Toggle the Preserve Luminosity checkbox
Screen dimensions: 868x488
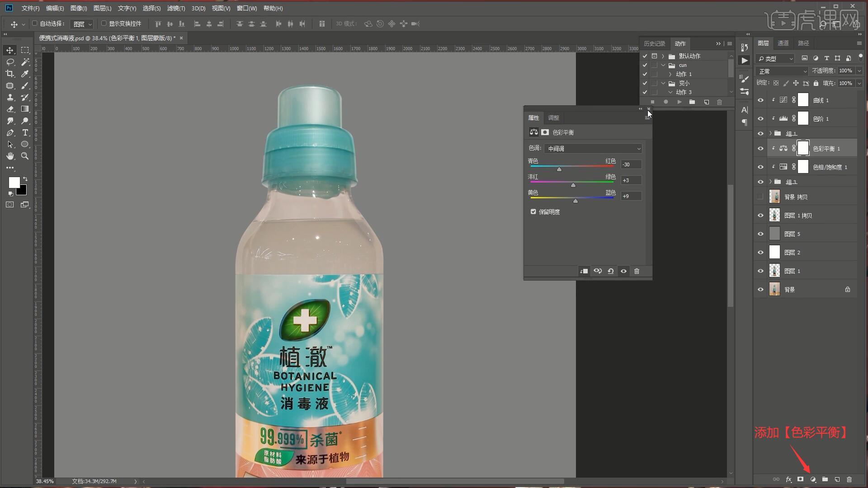click(533, 211)
